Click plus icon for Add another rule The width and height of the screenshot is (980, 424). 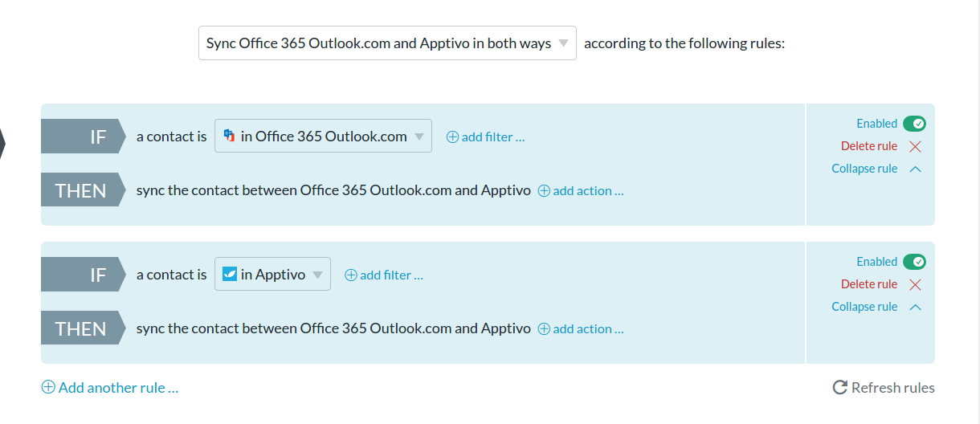pos(48,387)
